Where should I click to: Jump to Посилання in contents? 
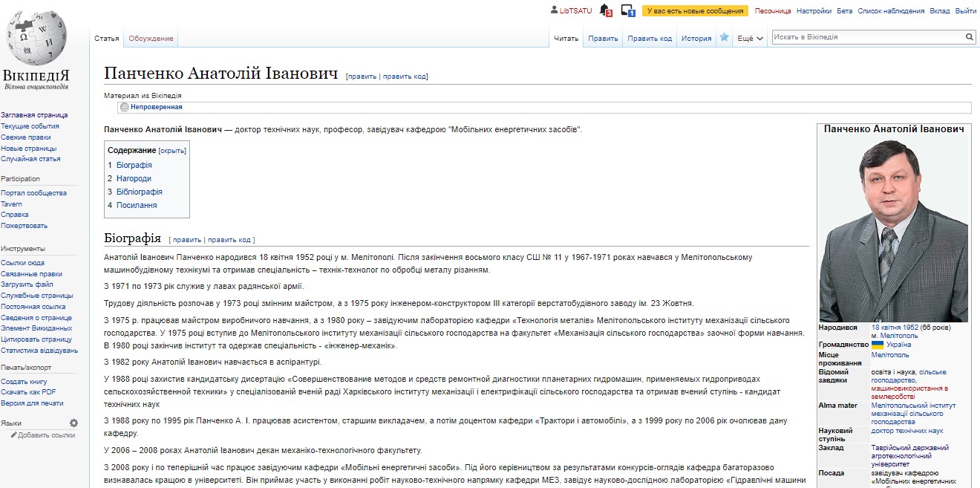(137, 205)
